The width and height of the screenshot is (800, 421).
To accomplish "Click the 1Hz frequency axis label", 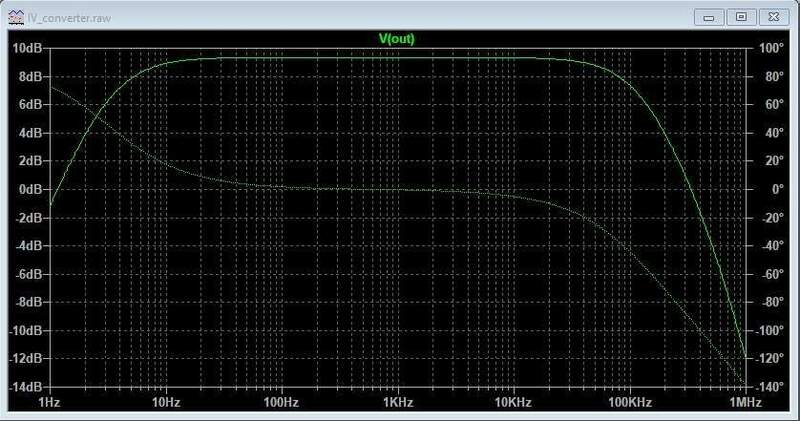I will (x=50, y=402).
